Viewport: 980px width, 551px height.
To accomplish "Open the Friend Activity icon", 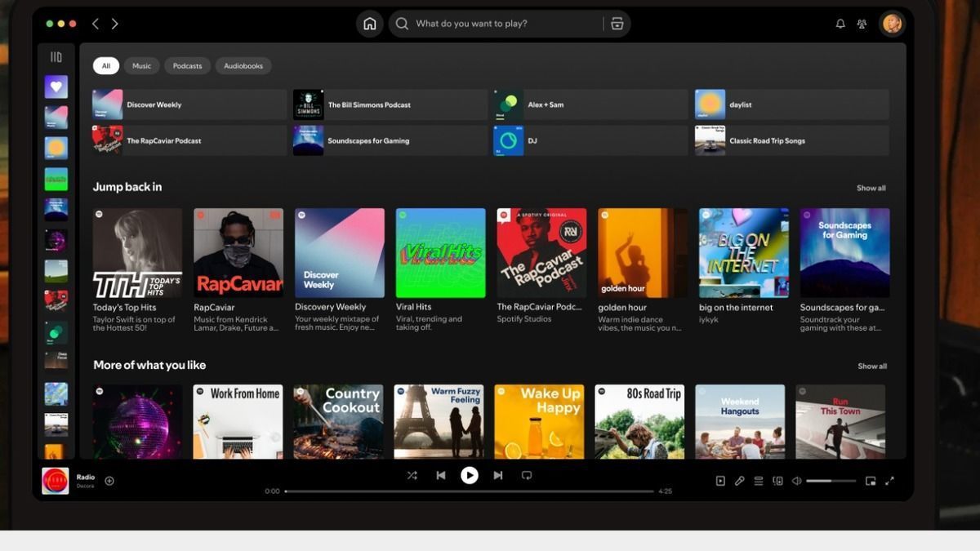I will pos(862,24).
